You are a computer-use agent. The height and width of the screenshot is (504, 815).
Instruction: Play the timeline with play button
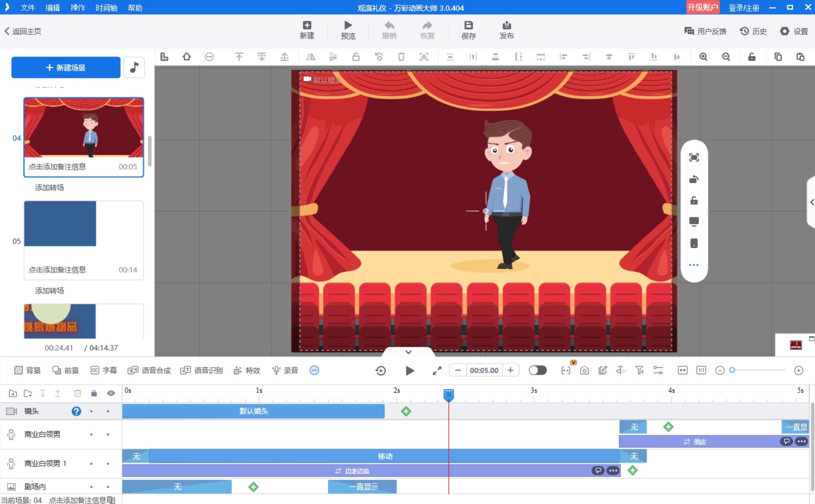410,370
